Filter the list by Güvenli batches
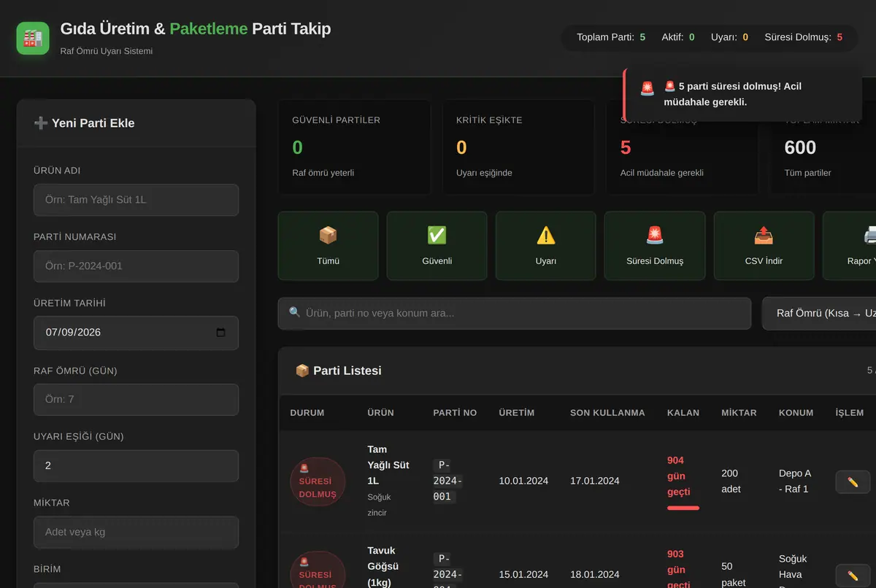The width and height of the screenshot is (876, 588). pos(437,246)
